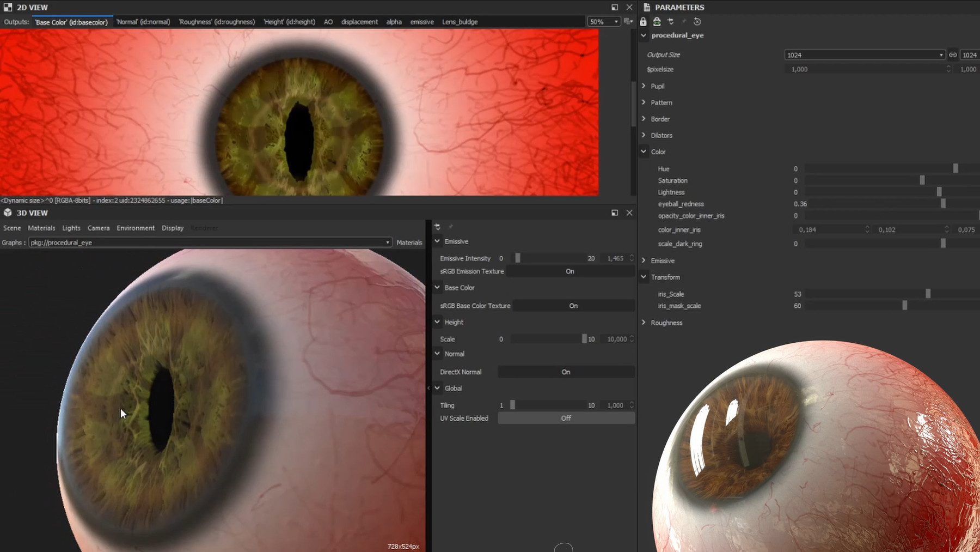The height and width of the screenshot is (552, 980).
Task: Click the link icon between Output Size fields
Action: [x=953, y=55]
